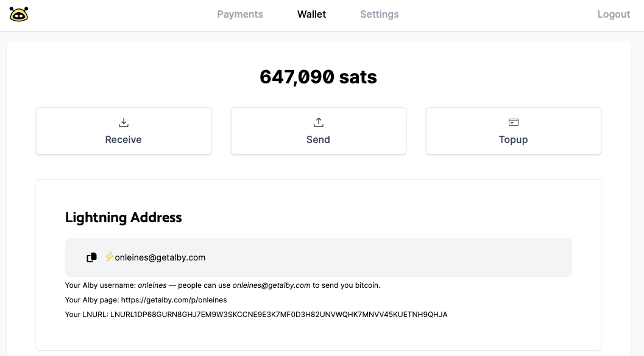Screen dimensions: 644x356
Task: Click the italic onleines username text
Action: 152,285
